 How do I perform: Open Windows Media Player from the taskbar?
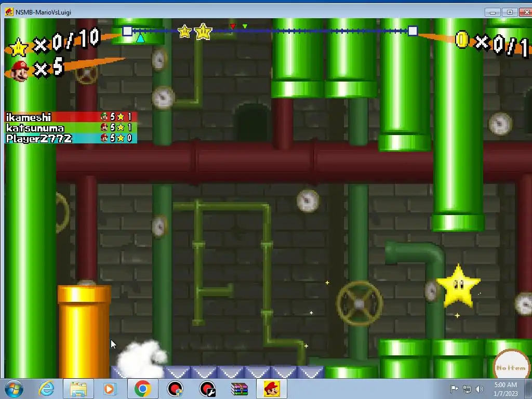point(110,389)
